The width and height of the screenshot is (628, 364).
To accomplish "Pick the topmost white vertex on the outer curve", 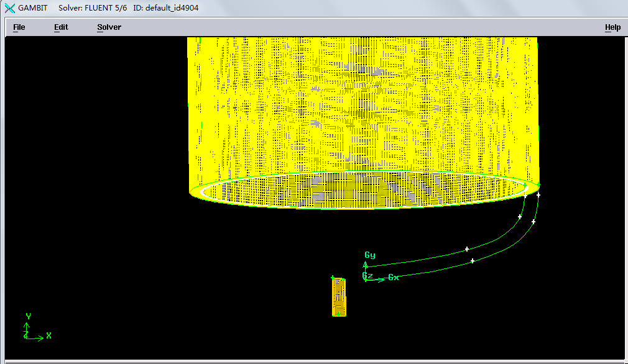I will (x=538, y=195).
